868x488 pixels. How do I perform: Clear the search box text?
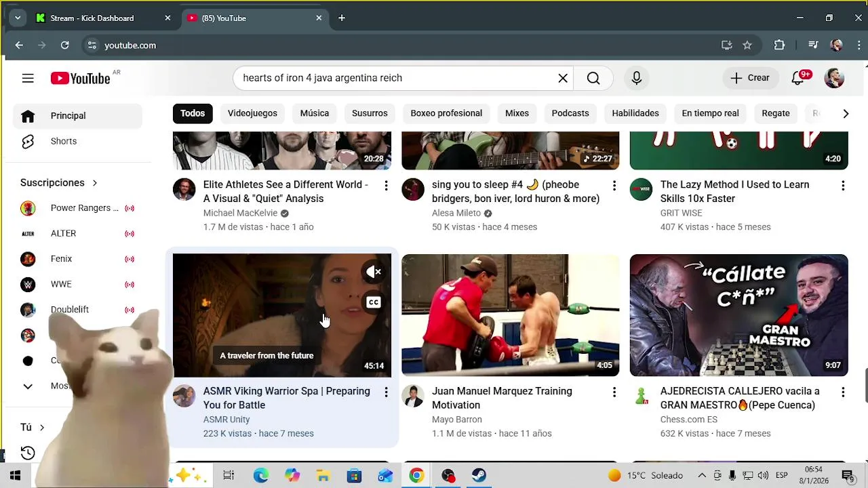pyautogui.click(x=563, y=78)
